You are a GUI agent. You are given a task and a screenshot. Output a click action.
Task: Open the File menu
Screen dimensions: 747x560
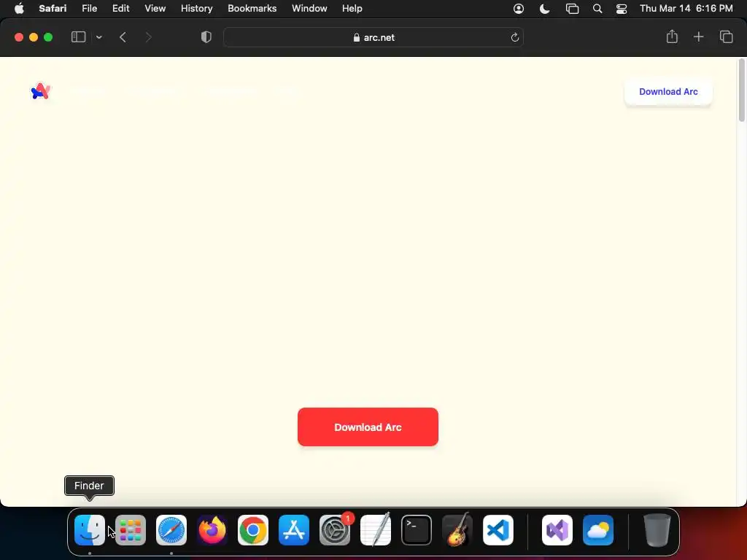point(89,9)
